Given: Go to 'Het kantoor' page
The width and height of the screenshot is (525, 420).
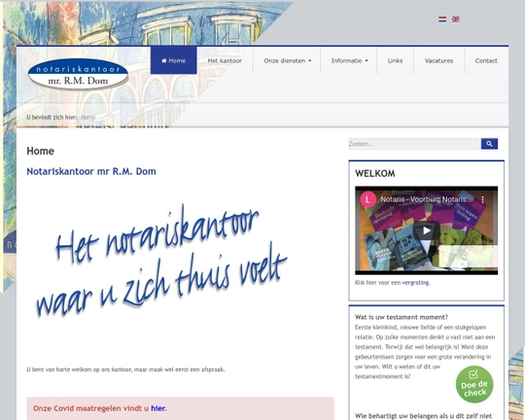Looking at the screenshot, I should (x=225, y=60).
